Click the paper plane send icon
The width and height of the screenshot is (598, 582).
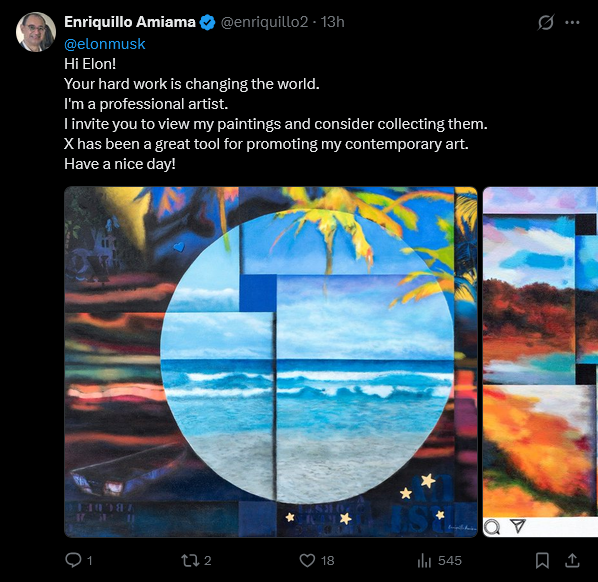point(518,526)
